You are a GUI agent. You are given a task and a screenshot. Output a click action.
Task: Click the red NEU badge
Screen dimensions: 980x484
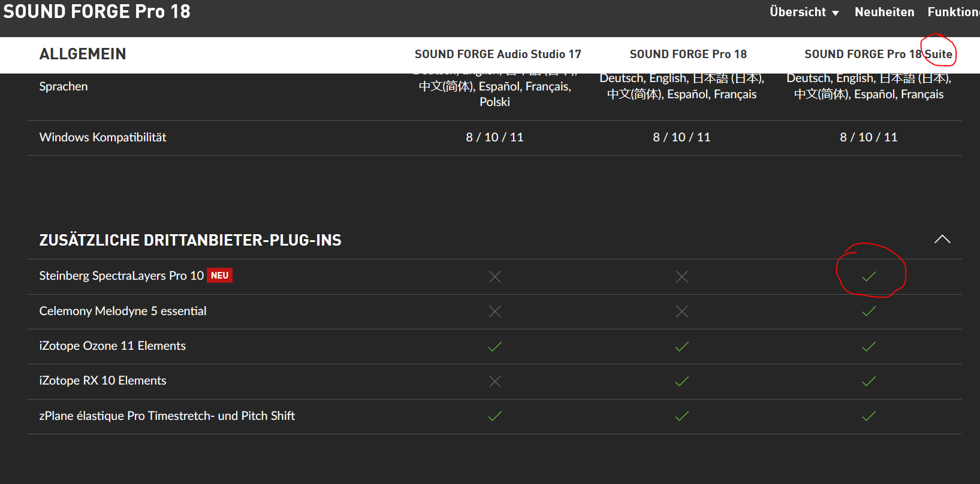tap(219, 276)
